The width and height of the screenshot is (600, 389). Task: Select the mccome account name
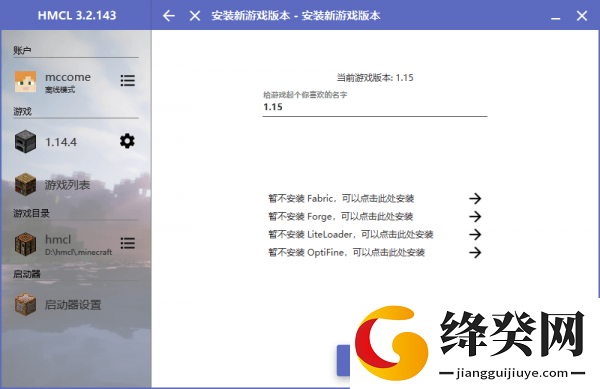(68, 77)
